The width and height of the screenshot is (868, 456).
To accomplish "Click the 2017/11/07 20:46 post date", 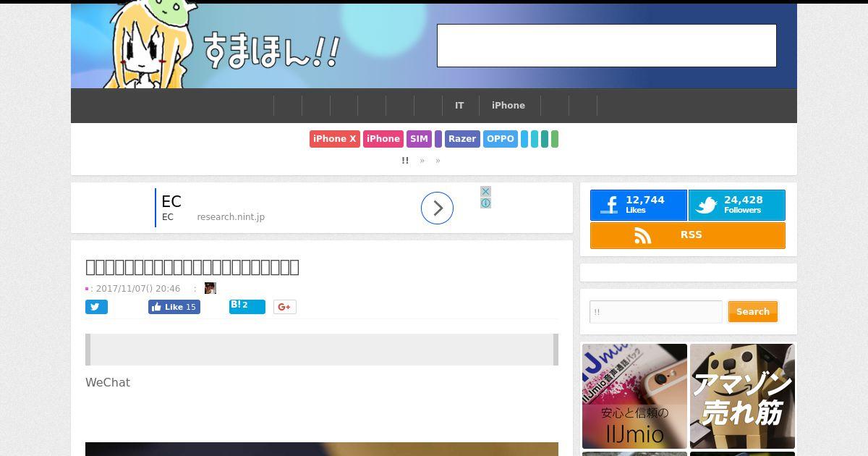I will [x=138, y=288].
